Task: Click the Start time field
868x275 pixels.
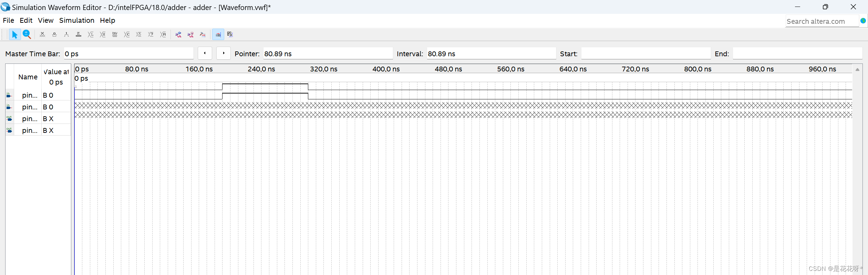Action: coord(646,53)
